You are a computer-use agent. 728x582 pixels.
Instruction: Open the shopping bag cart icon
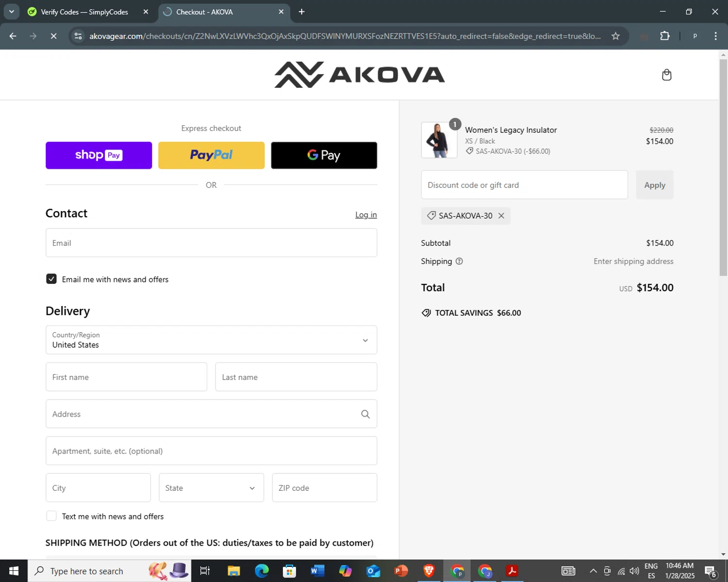pyautogui.click(x=666, y=75)
